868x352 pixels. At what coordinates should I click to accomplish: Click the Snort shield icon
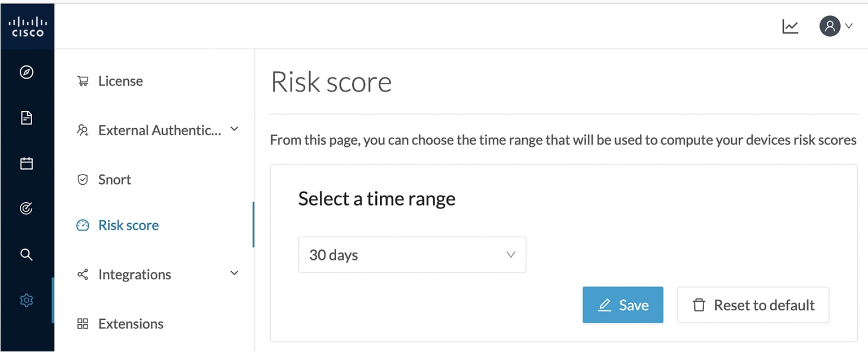[x=83, y=179]
